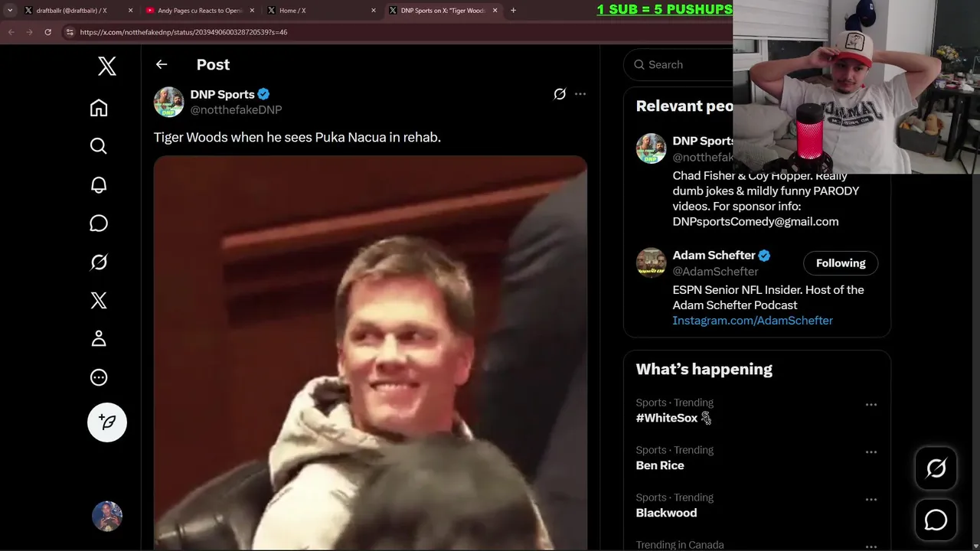Click DNP Sports avatar in Relevant people

(652, 148)
